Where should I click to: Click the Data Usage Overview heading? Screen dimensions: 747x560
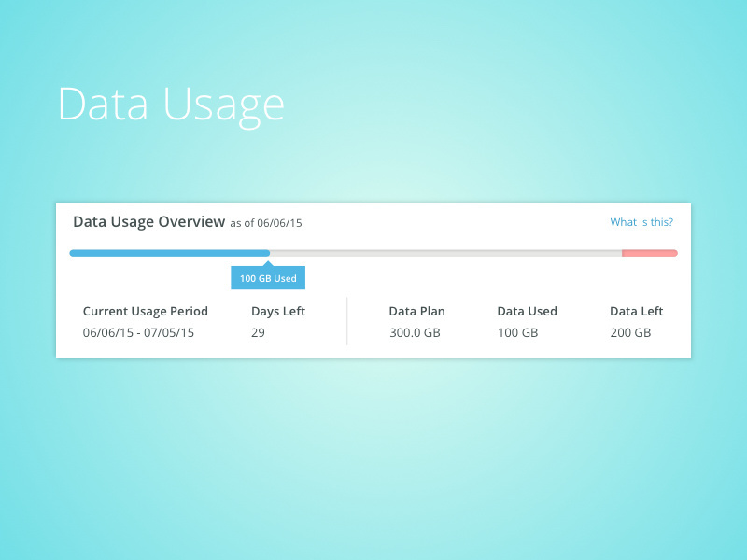148,222
